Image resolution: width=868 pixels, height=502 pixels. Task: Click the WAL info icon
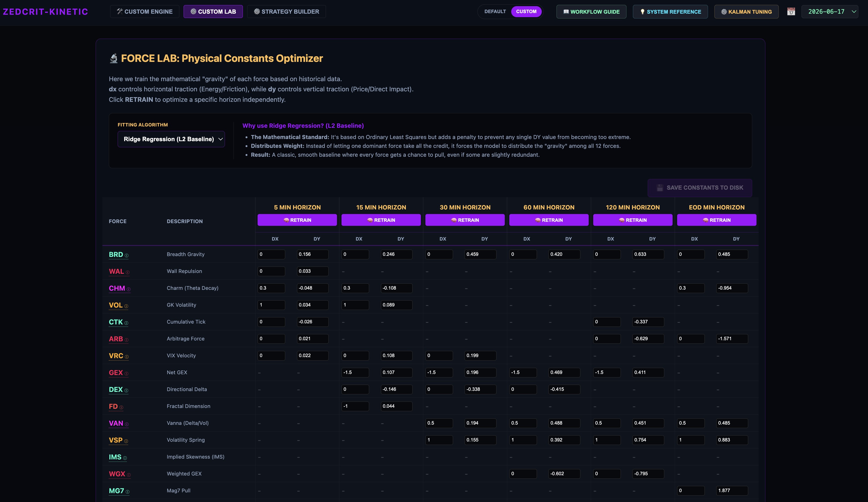(x=127, y=272)
